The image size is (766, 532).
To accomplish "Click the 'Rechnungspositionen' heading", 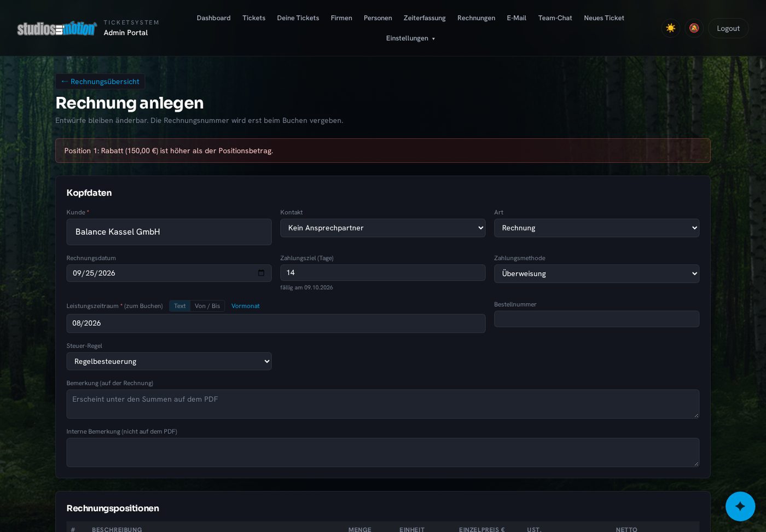I will point(113,508).
